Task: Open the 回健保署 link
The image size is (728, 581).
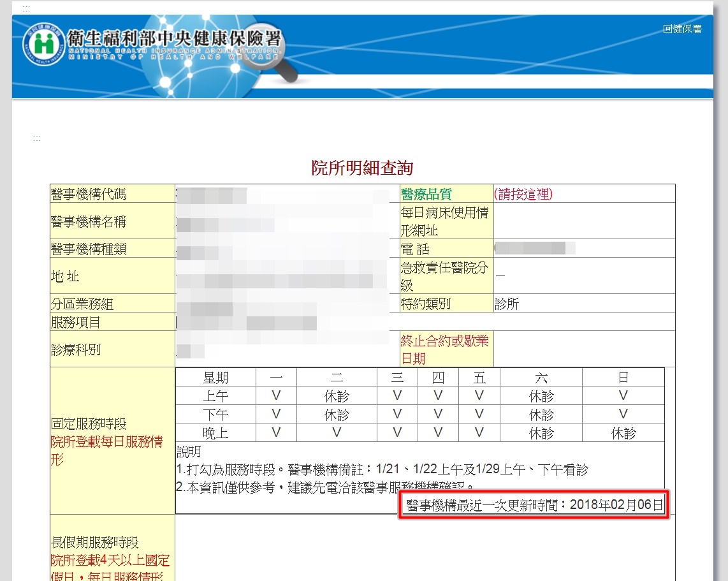Action: tap(681, 29)
